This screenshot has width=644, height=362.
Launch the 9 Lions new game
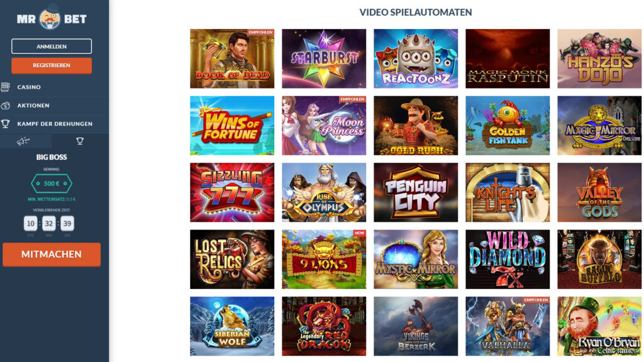coord(324,260)
